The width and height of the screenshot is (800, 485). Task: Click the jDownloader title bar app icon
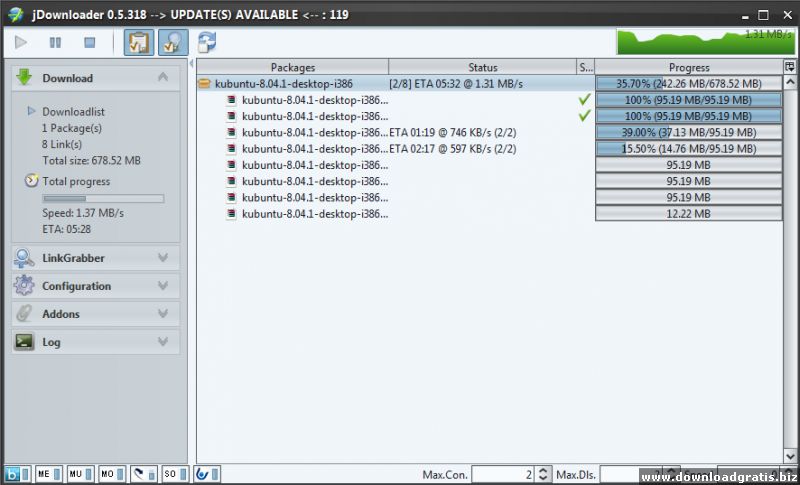coord(16,14)
